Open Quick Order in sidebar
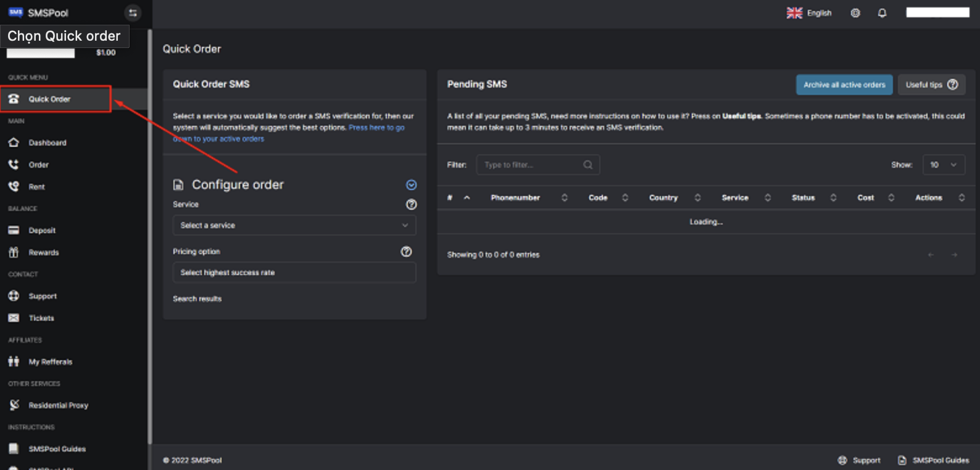980x470 pixels. [x=49, y=99]
